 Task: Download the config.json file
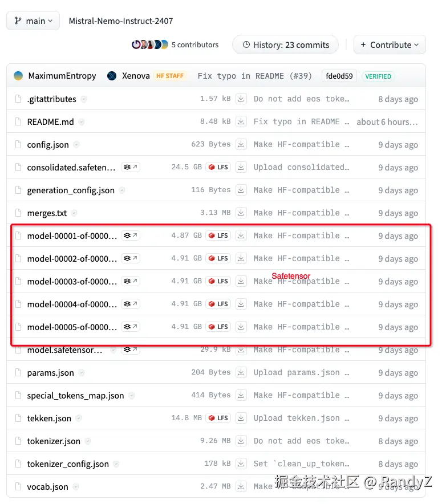pyautogui.click(x=241, y=144)
